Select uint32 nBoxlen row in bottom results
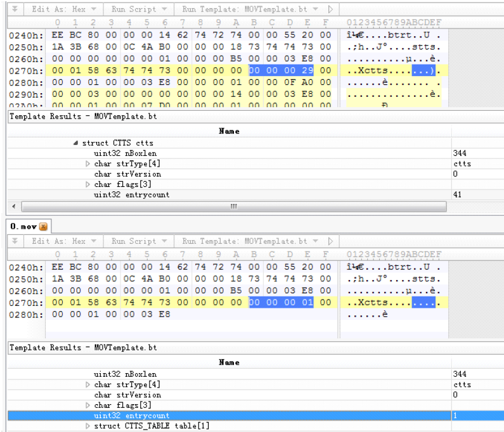 coord(256,374)
